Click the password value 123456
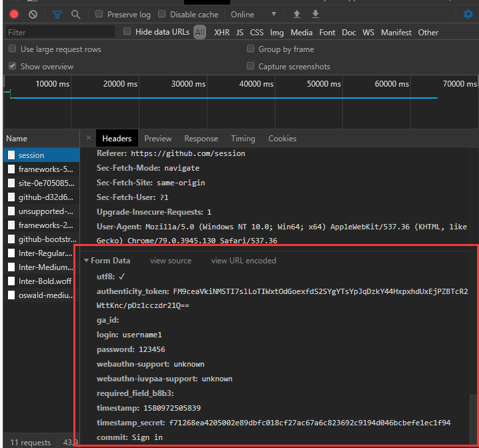479x448 pixels. (x=152, y=349)
